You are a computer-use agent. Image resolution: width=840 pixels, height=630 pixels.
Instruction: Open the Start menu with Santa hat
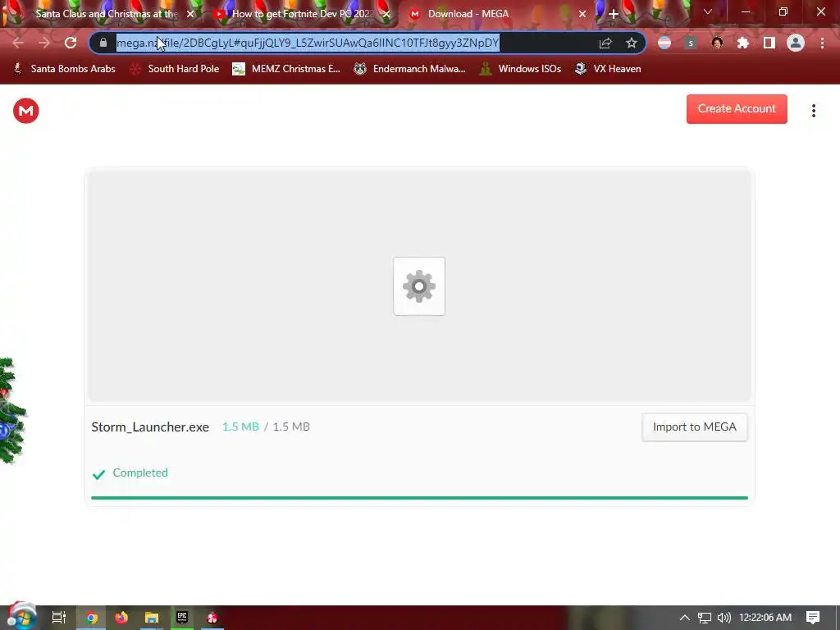[21, 617]
